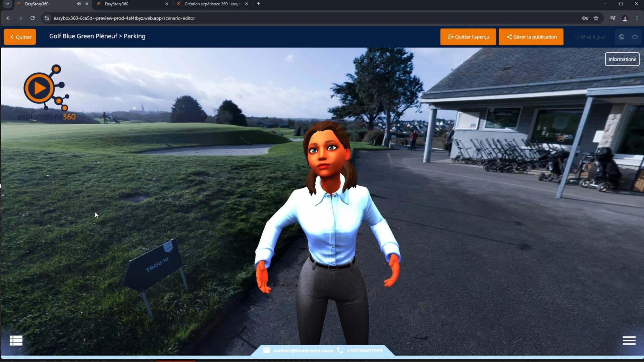Viewport: 644px width, 362px height.
Task: Click the 'Quitter l'aperçu' button
Action: [x=468, y=37]
